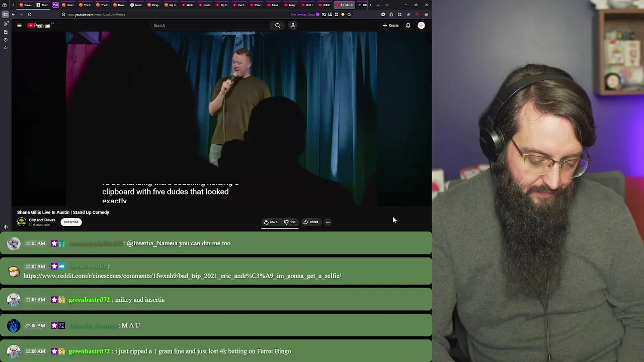Open the avatar beside the reddit link message

[14, 271]
